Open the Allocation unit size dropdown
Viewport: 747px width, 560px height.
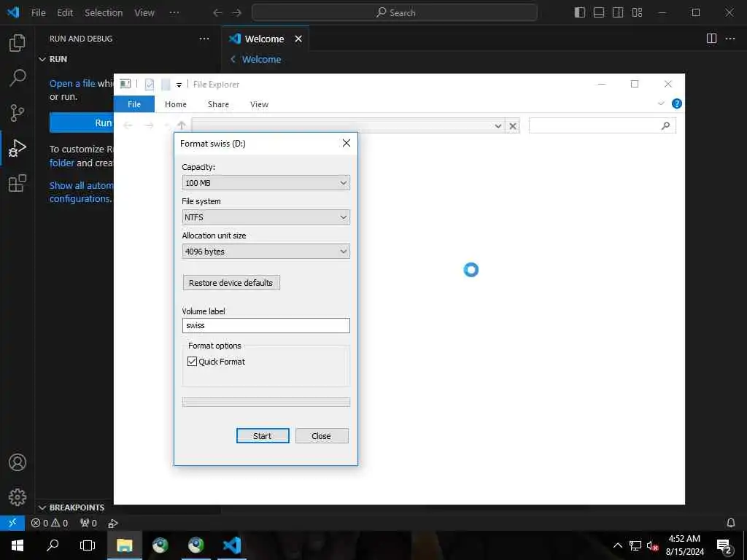pos(266,252)
